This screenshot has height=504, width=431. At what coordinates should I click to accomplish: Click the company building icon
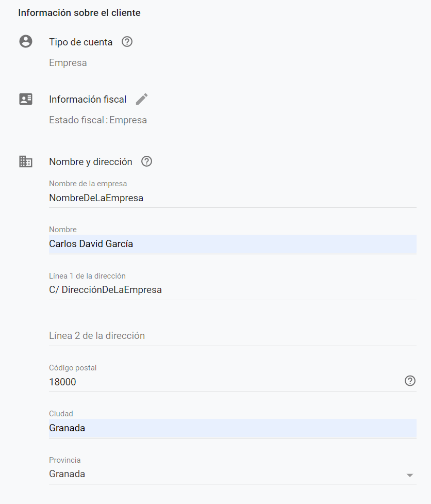point(26,161)
